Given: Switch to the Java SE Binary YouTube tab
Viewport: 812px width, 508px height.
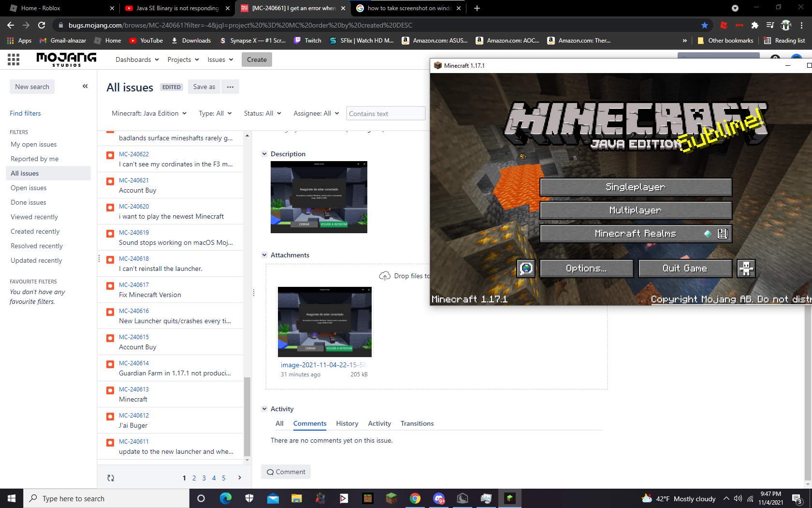Looking at the screenshot, I should [177, 8].
